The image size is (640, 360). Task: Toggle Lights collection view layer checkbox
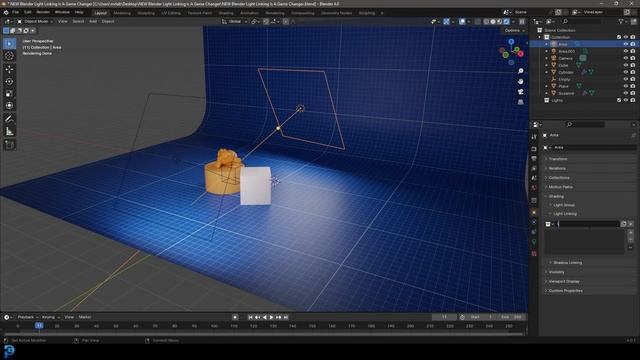pos(619,100)
